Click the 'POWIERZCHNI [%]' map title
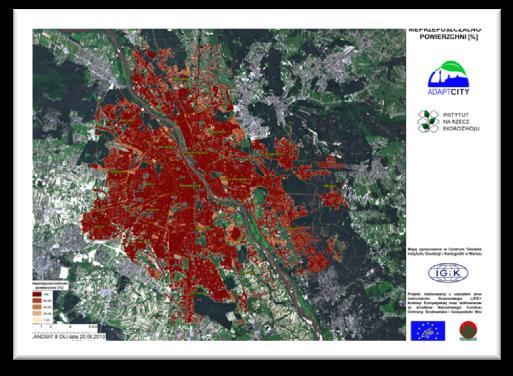The image size is (513, 376). [449, 37]
